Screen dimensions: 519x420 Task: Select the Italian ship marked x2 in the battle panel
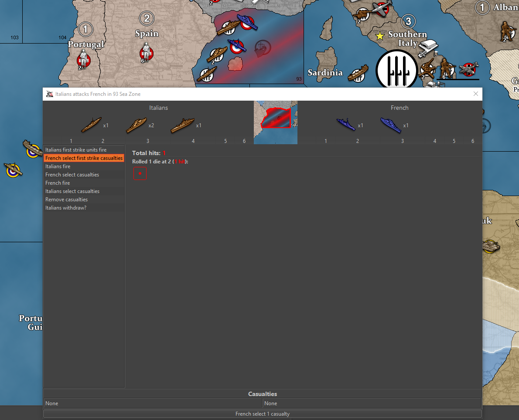(137, 125)
